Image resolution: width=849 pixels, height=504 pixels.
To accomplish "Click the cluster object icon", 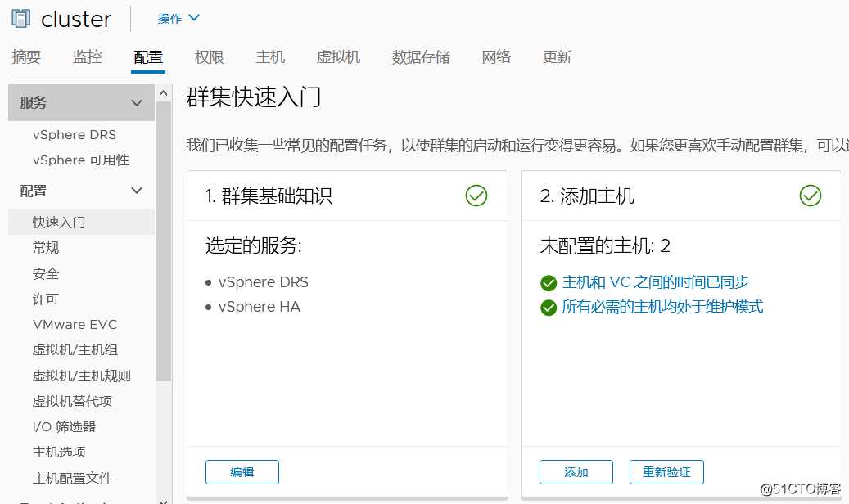I will pyautogui.click(x=20, y=19).
